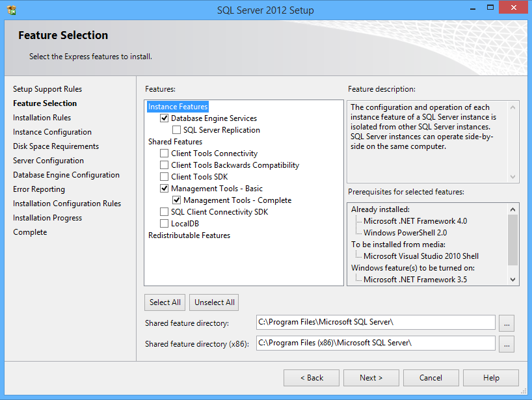
Task: Click 'To be installed from media:' heading
Action: pyautogui.click(x=398, y=245)
